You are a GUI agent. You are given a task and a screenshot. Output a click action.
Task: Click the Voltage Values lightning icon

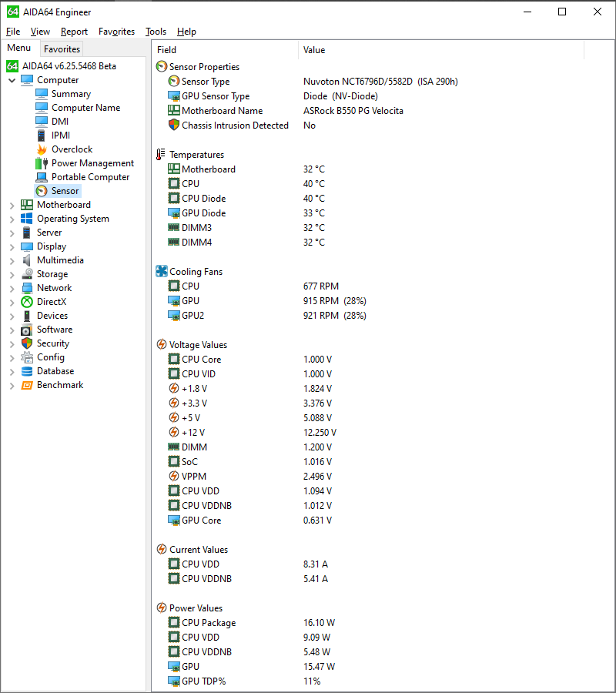tap(162, 345)
